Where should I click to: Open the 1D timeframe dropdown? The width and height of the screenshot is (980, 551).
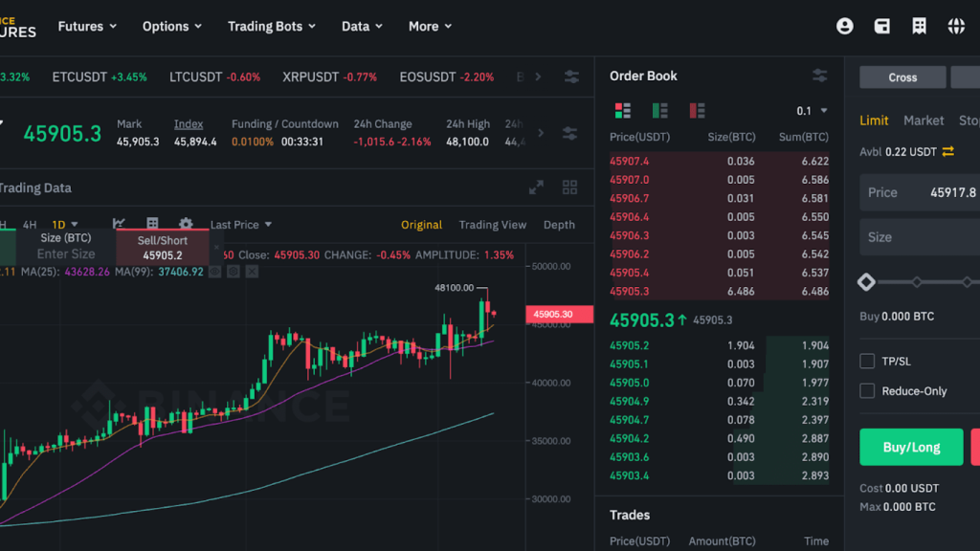tap(61, 224)
